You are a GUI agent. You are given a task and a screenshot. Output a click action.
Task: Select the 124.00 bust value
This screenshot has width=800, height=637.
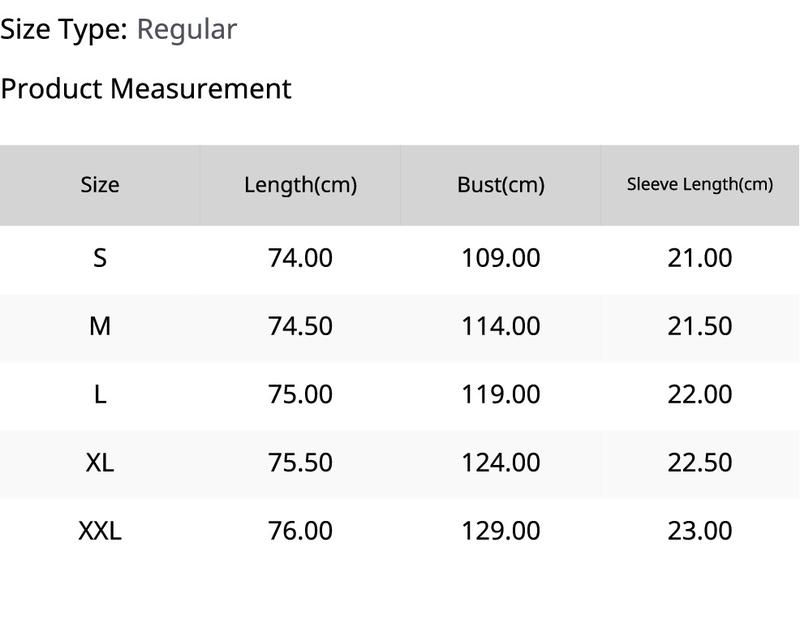500,462
